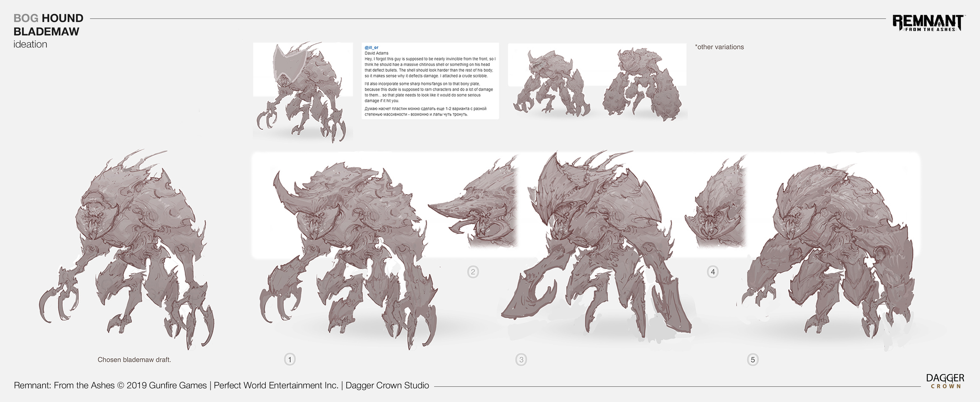Select the circled number 1 marker
The height and width of the screenshot is (402, 980).
point(290,359)
